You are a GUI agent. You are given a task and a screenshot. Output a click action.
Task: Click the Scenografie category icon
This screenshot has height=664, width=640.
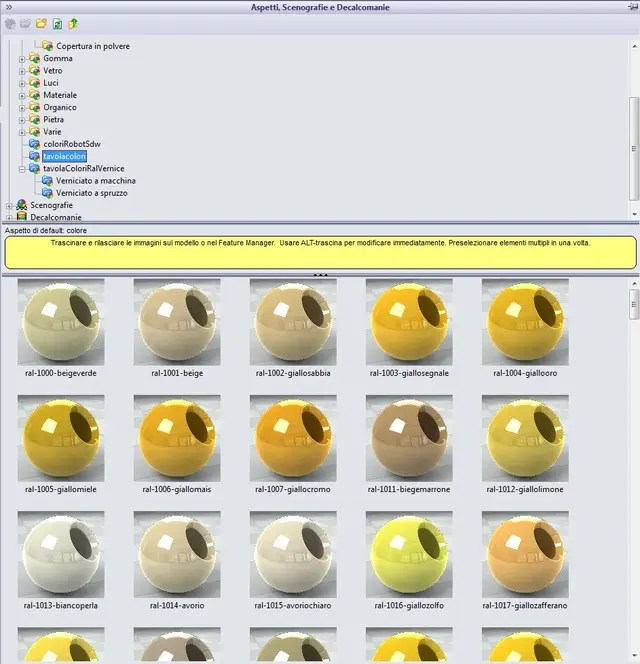[x=22, y=205]
